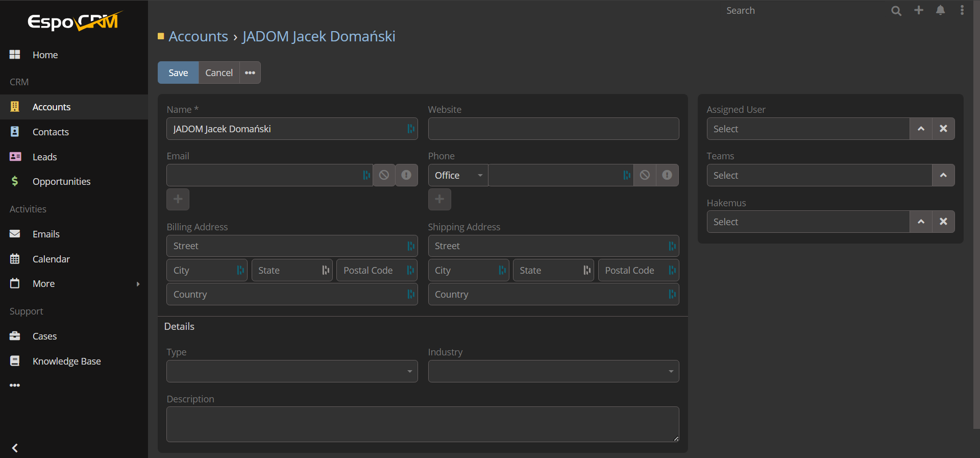
Task: Save the account record
Action: pyautogui.click(x=178, y=73)
